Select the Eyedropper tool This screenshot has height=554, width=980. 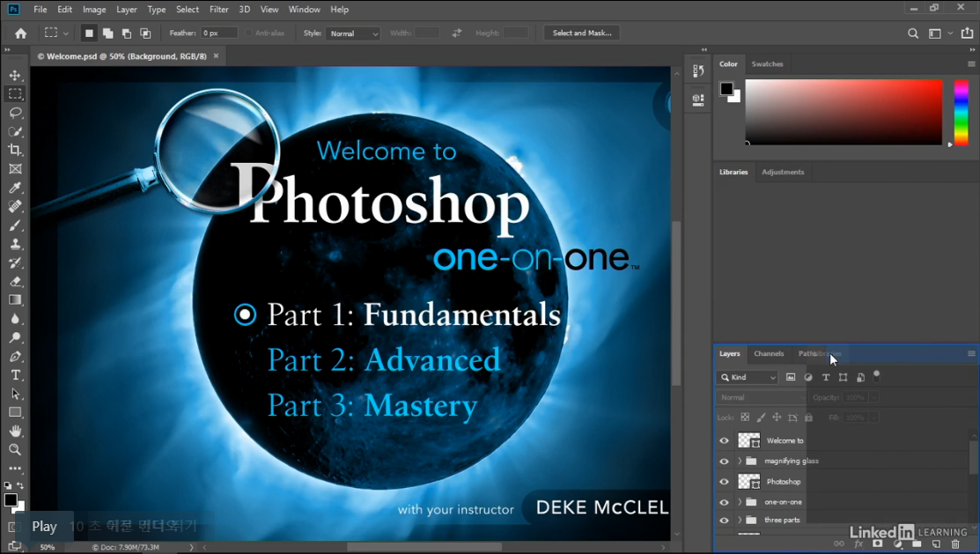[x=15, y=188]
